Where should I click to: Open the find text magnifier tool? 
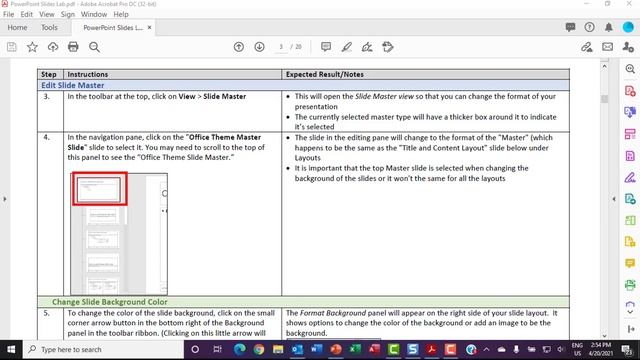[94, 47]
